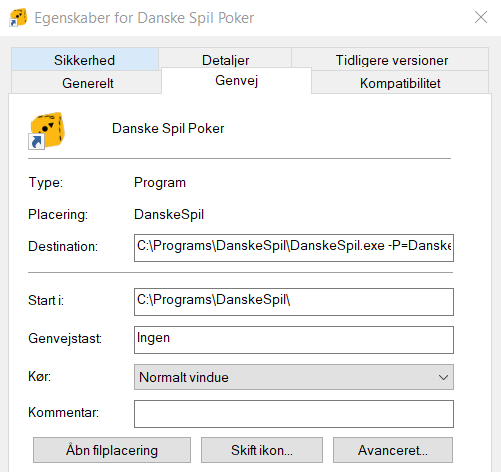Click the empty Kommentar text field
The image size is (501, 472).
tap(294, 414)
